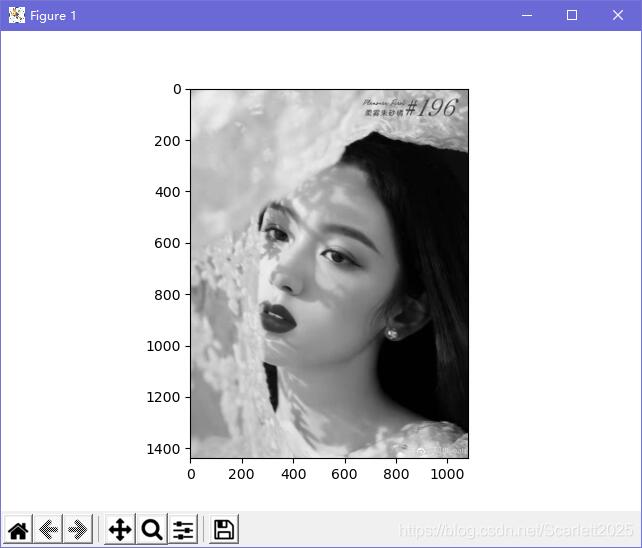Activate the Zoom to rectangle magnifier
Viewport: 642px width, 548px height.
click(152, 529)
